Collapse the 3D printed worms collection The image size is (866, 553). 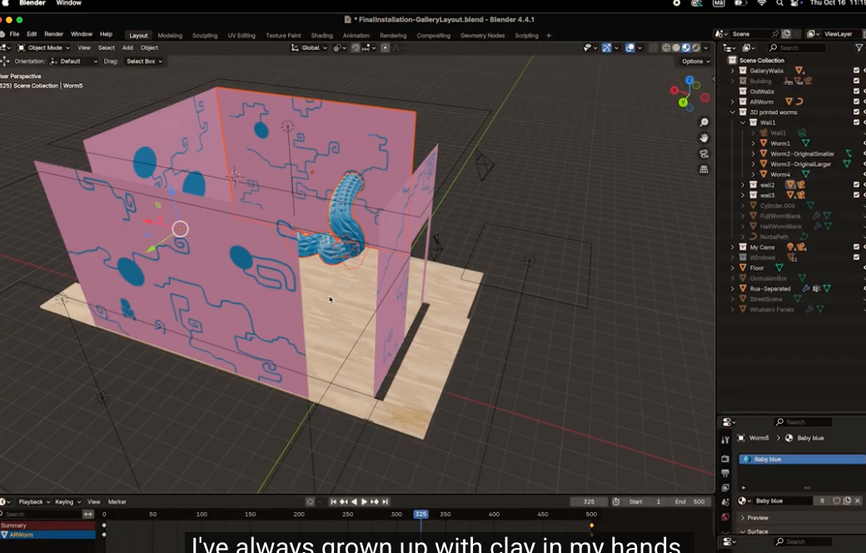click(x=733, y=112)
